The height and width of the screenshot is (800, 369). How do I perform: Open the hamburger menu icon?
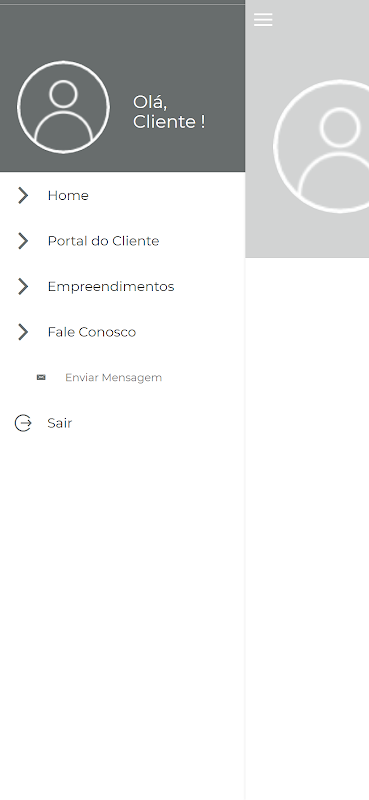(x=263, y=19)
